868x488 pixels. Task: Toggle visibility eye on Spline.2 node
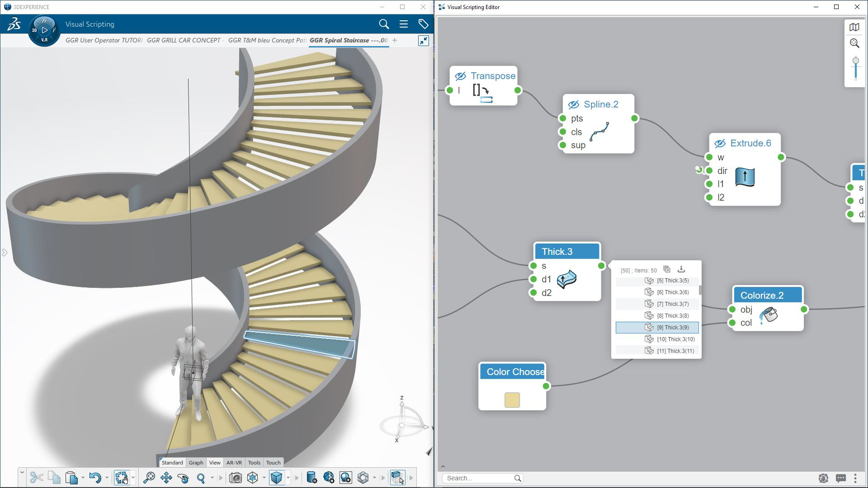tap(573, 104)
